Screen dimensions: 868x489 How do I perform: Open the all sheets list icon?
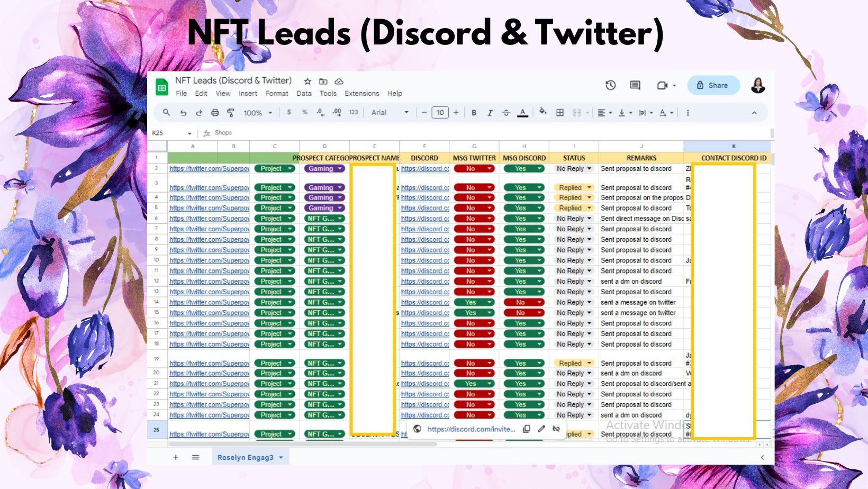(x=196, y=457)
